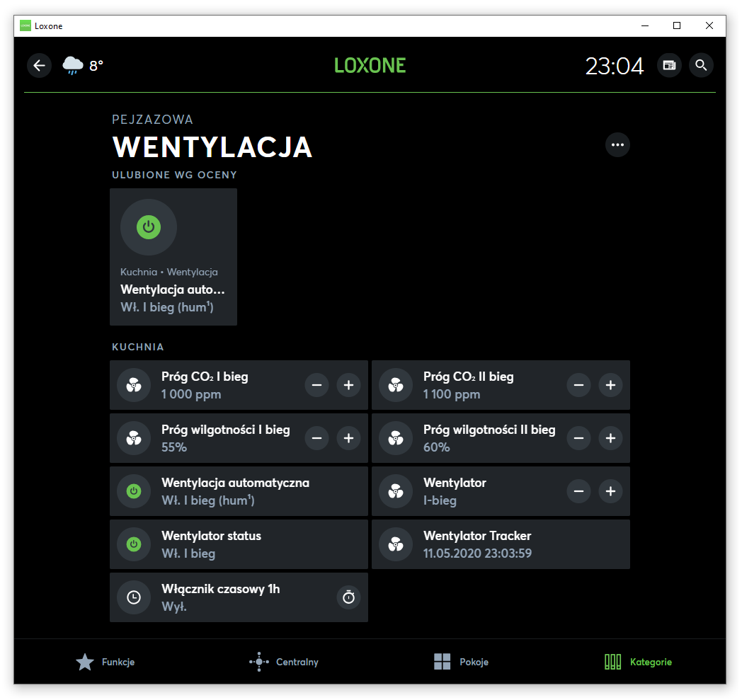This screenshot has height=700, width=742.
Task: Click fan icon of Próg CO₂ II bieg
Action: (x=396, y=386)
